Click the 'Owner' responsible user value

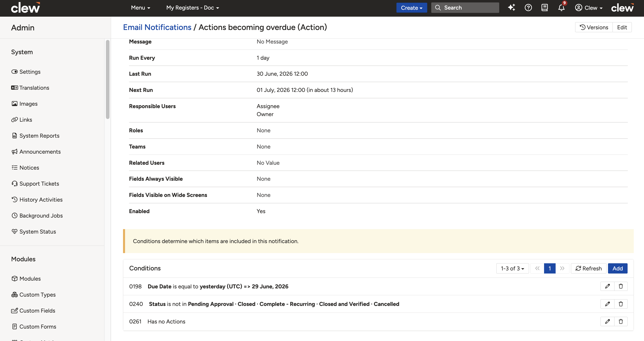[265, 114]
